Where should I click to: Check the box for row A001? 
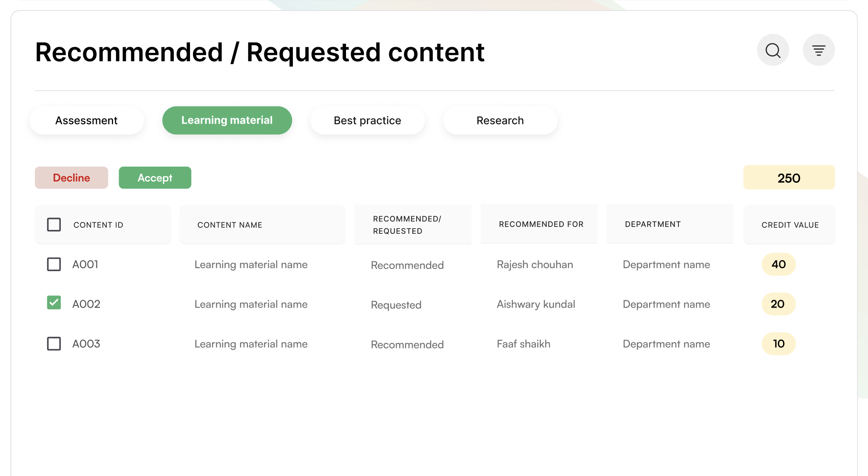click(x=54, y=264)
